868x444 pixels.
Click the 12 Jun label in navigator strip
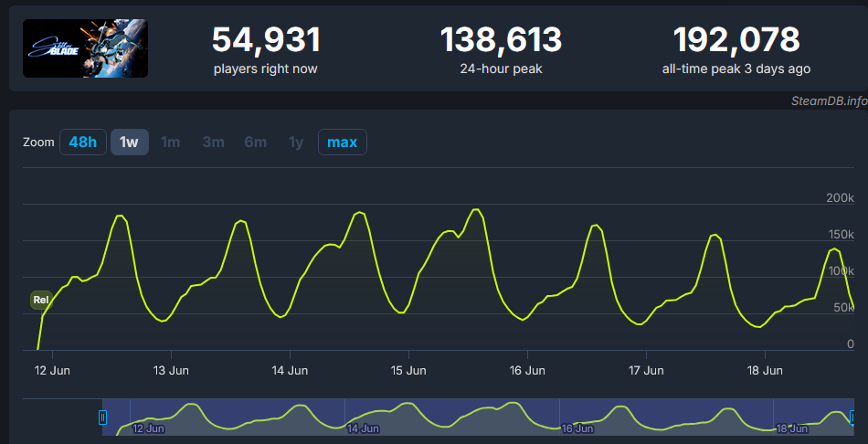click(148, 428)
